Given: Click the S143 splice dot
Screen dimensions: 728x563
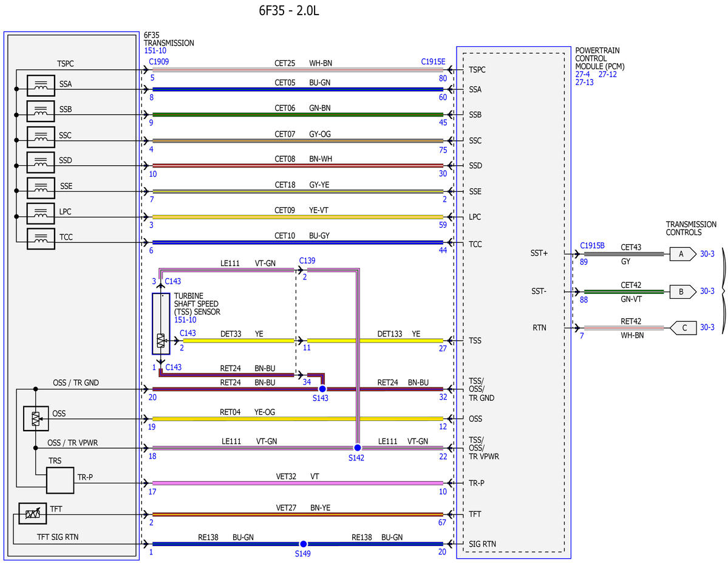Looking at the screenshot, I should (322, 389).
